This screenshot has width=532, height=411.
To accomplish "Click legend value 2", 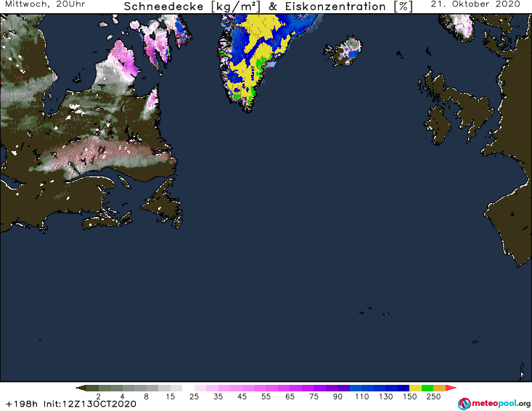I will (99, 396).
